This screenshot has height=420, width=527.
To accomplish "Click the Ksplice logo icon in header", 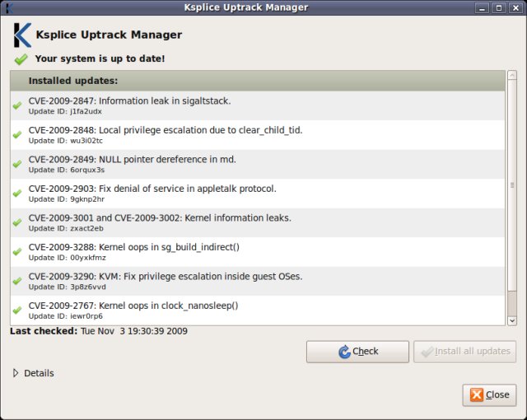I will pos(22,35).
